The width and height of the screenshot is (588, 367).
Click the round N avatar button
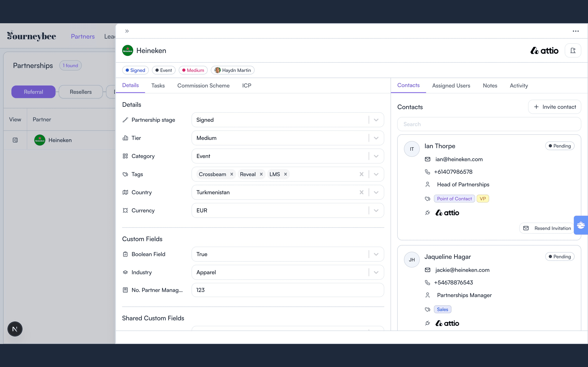15,329
